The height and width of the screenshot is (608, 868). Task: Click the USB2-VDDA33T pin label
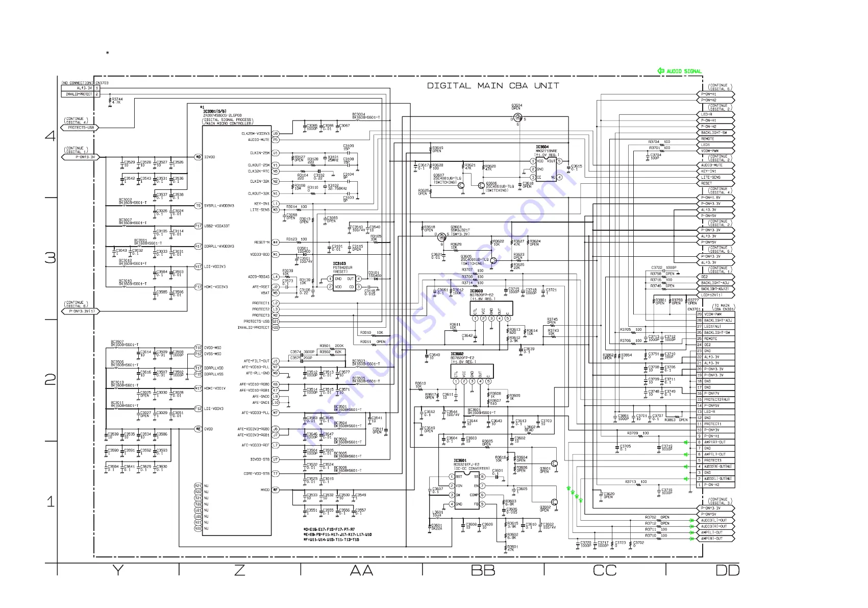click(x=217, y=226)
